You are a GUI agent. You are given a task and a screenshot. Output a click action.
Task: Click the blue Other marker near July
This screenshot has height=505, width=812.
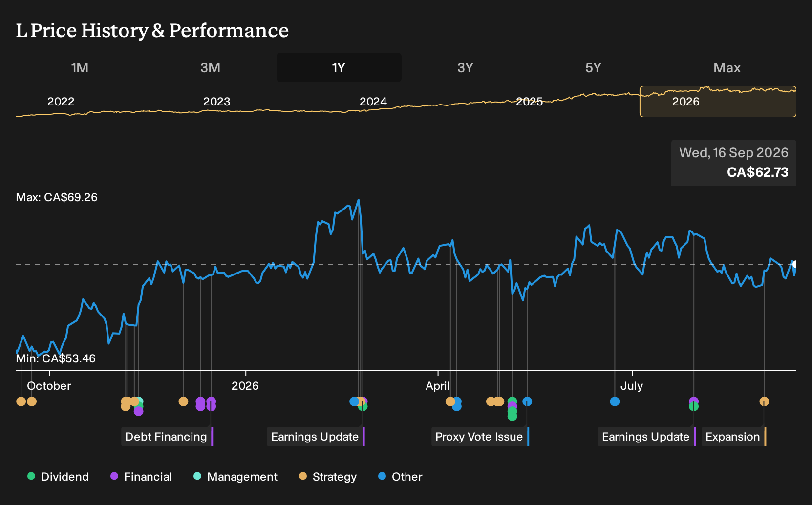click(615, 401)
